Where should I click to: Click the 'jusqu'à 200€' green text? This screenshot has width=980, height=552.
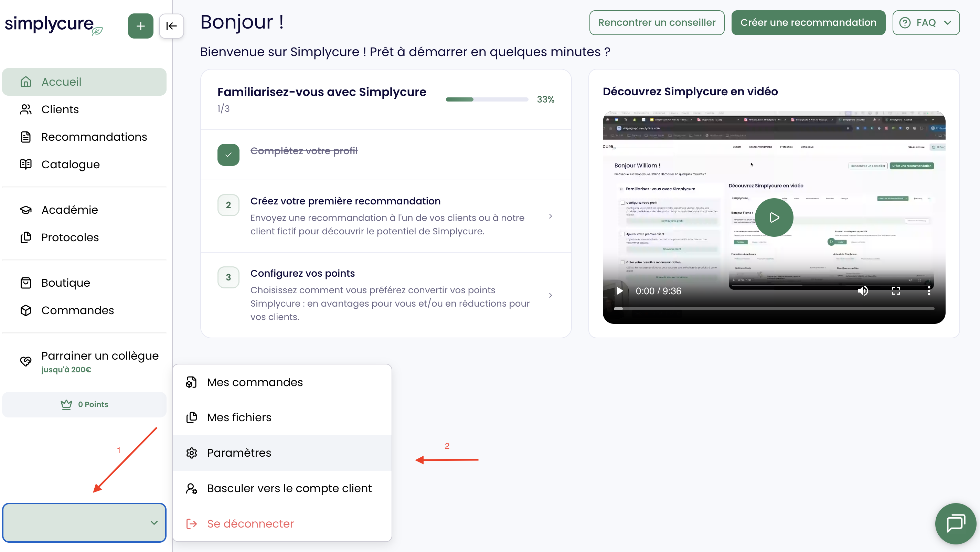click(x=66, y=370)
